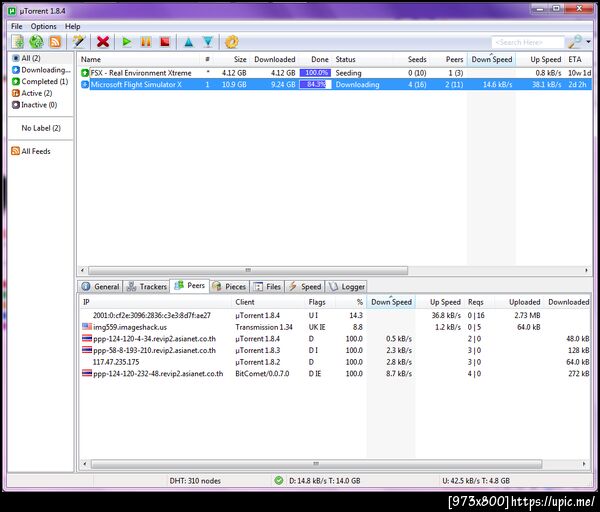Sort torrents by Up Speed column
The height and width of the screenshot is (512, 600).
pos(540,59)
